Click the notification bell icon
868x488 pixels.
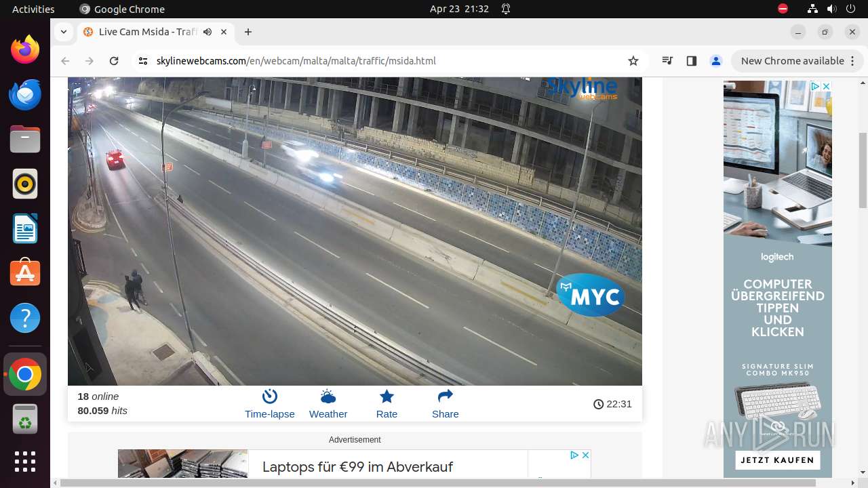point(506,9)
